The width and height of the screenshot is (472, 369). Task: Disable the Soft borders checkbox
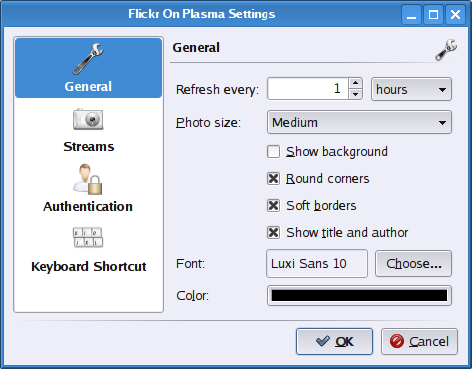click(273, 206)
